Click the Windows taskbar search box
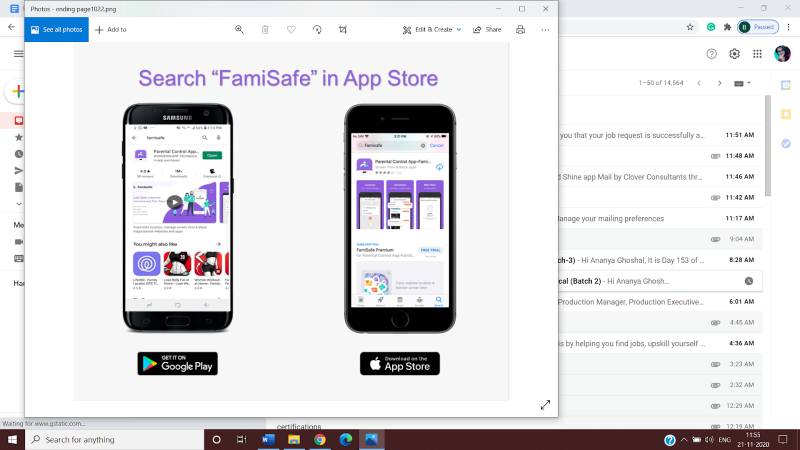The image size is (800, 450). [x=110, y=439]
